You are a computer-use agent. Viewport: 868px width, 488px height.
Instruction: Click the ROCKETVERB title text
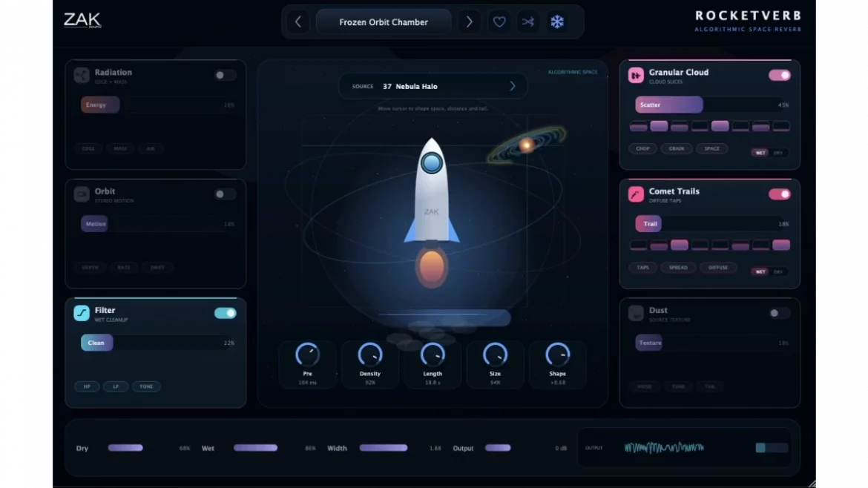click(x=748, y=16)
